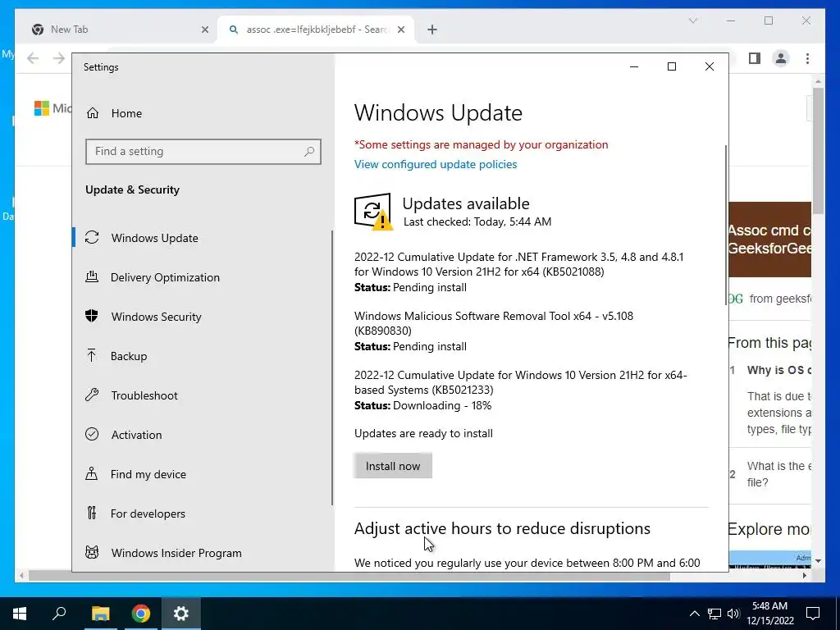Screen dimensions: 840x630
Task: Click the browser page vertical scrollbar
Action: 818,150
